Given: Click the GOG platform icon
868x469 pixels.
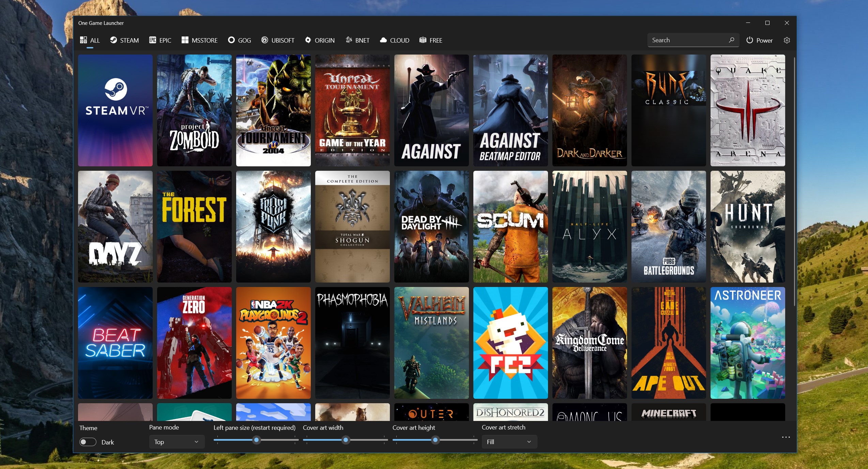Looking at the screenshot, I should tap(231, 40).
